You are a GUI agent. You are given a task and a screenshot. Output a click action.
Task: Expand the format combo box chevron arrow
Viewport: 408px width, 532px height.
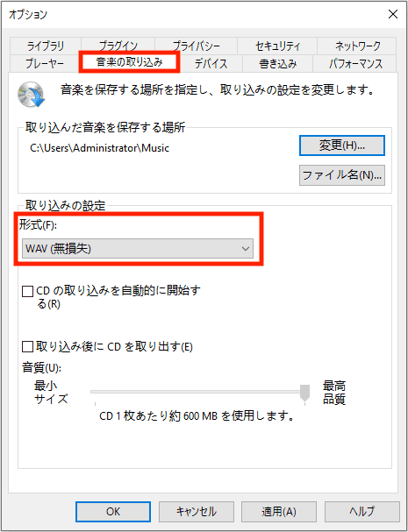(246, 249)
